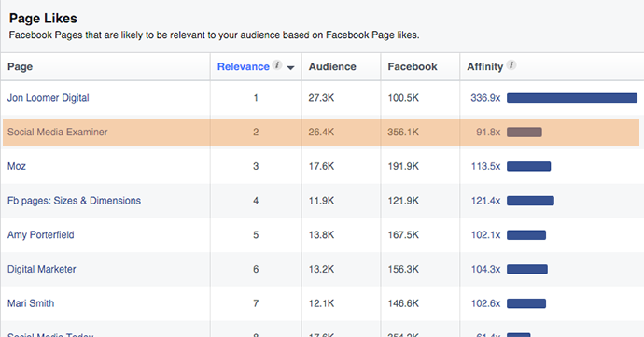Image resolution: width=644 pixels, height=337 pixels.
Task: Click the 191.9K Facebook value
Action: [x=403, y=166]
